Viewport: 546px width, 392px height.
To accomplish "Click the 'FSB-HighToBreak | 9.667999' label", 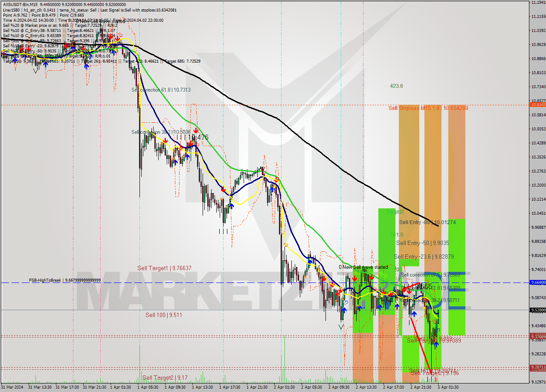I will pyautogui.click(x=65, y=280).
